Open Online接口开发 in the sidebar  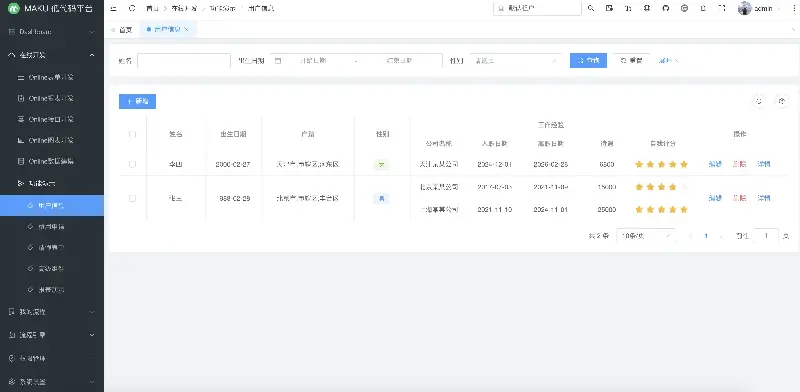[x=52, y=119]
